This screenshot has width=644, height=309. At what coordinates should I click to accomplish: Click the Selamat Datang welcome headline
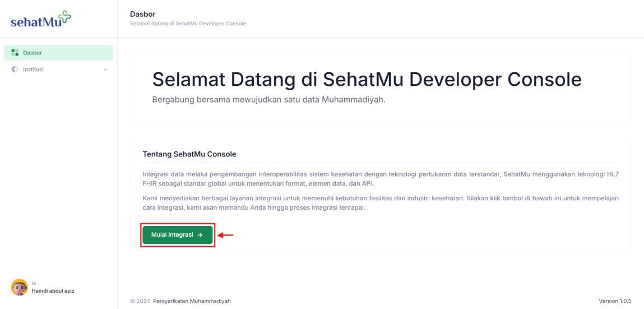(x=367, y=80)
